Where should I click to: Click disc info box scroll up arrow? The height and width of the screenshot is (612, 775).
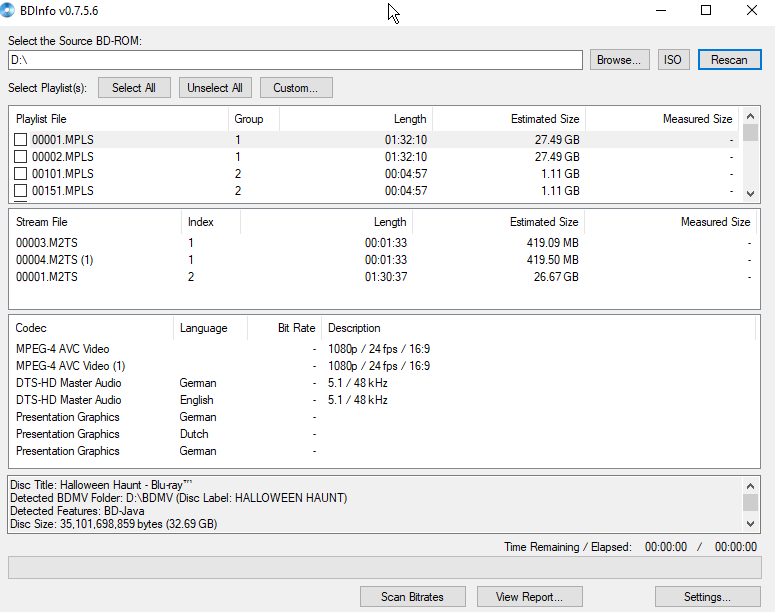tap(750, 486)
